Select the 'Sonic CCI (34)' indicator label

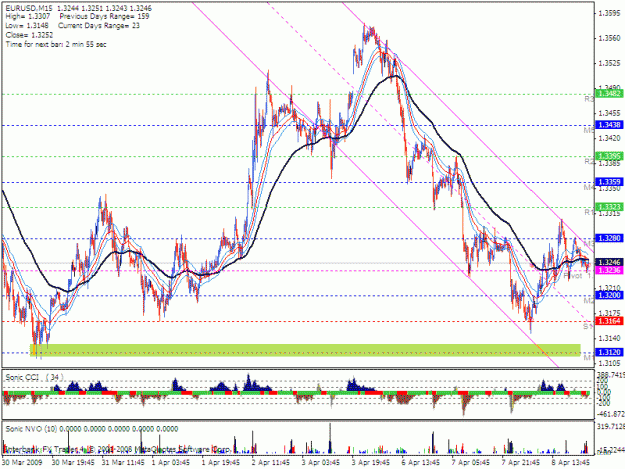coord(34,377)
